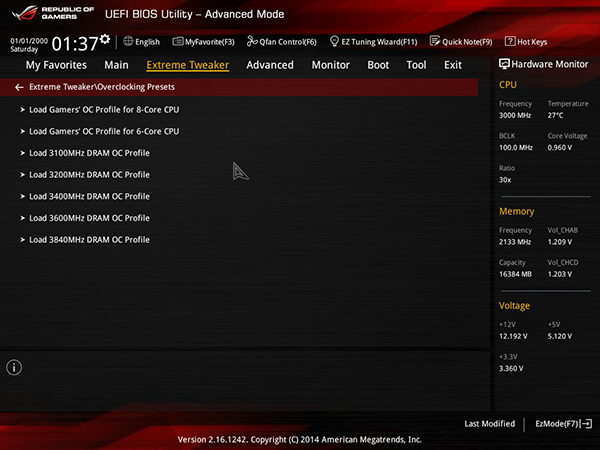Click memory frequency value 2133 MHz
This screenshot has height=450, width=600.
tap(515, 242)
